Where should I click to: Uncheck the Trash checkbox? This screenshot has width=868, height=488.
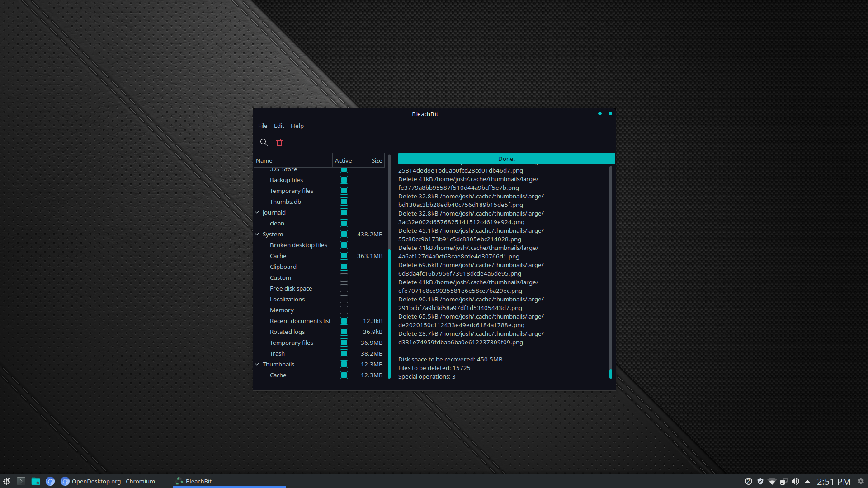[x=344, y=353]
